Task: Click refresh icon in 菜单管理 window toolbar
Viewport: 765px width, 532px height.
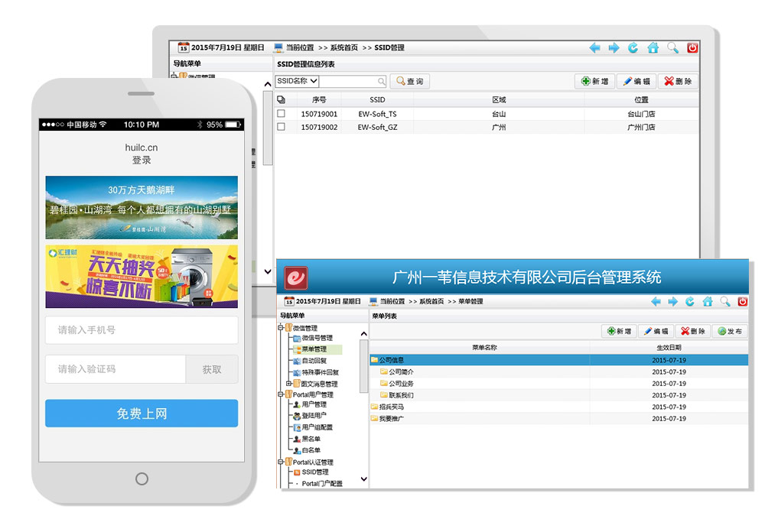Action: [690, 302]
